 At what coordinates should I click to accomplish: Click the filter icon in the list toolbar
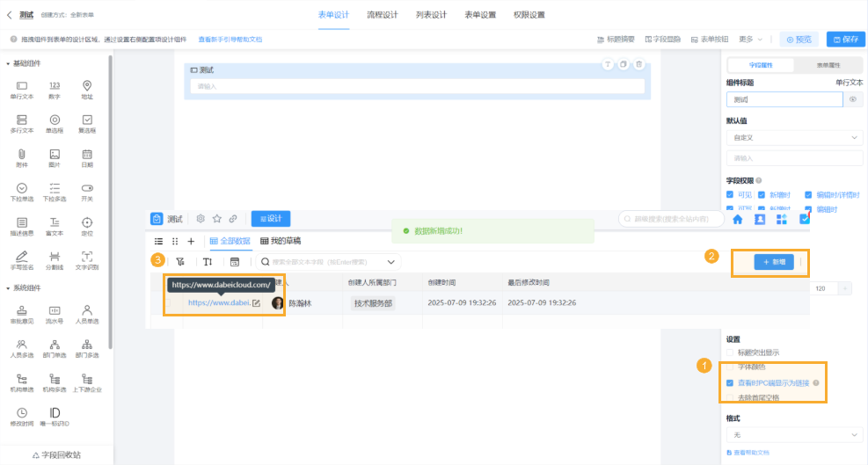180,262
